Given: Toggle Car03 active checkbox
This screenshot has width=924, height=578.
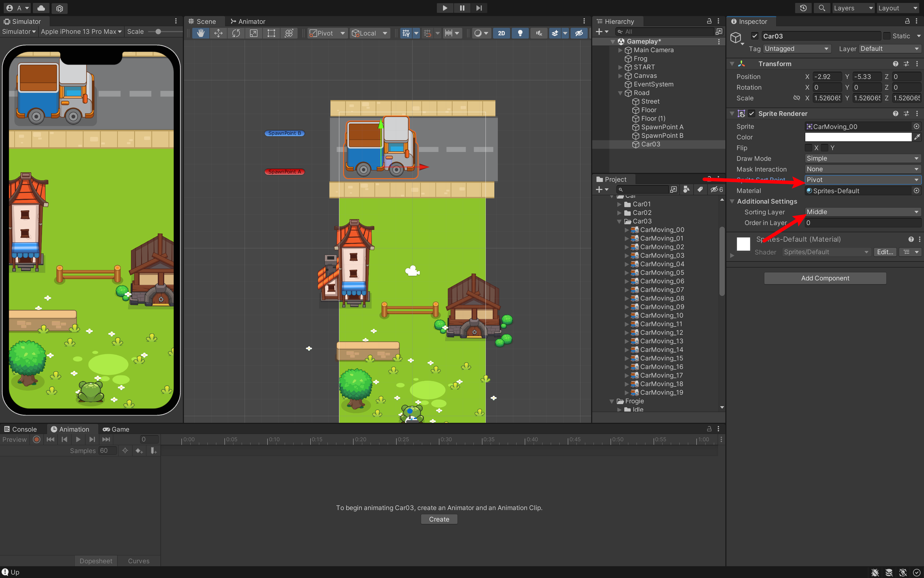Looking at the screenshot, I should (x=754, y=36).
